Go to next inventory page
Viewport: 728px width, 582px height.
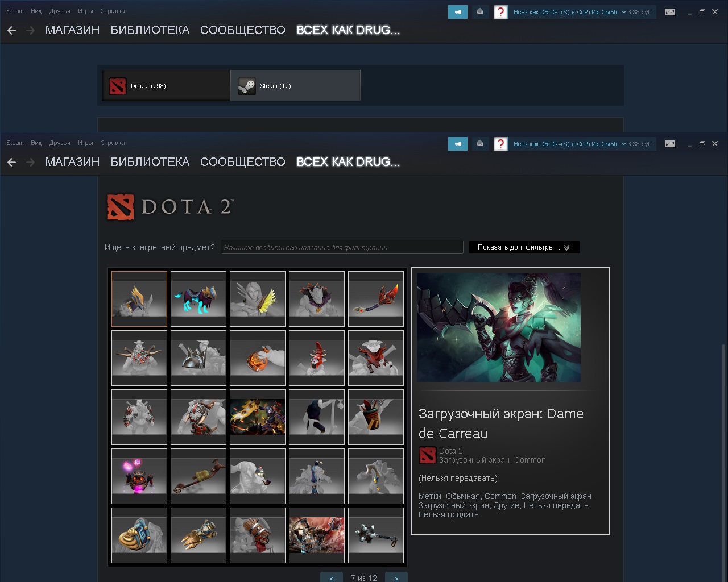click(x=396, y=577)
